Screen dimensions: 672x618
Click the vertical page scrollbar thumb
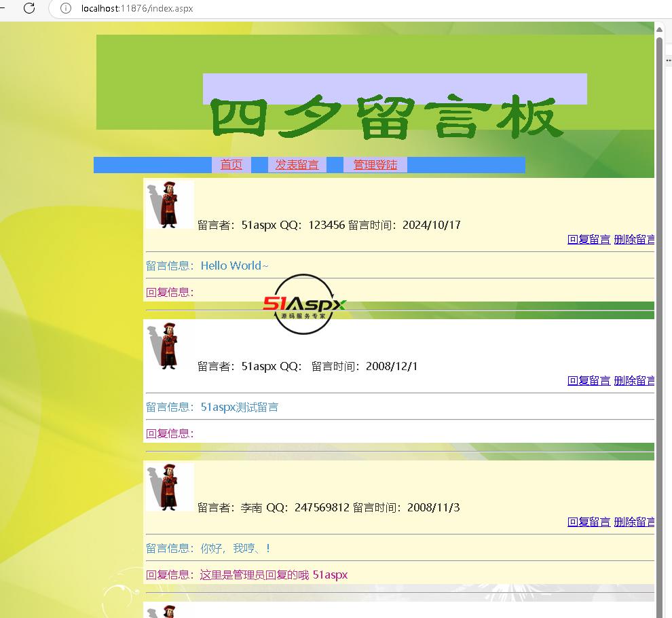[x=660, y=326]
